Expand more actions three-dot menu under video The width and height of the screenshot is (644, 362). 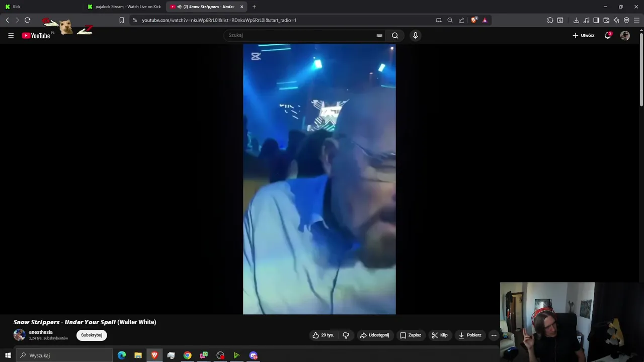(494, 335)
